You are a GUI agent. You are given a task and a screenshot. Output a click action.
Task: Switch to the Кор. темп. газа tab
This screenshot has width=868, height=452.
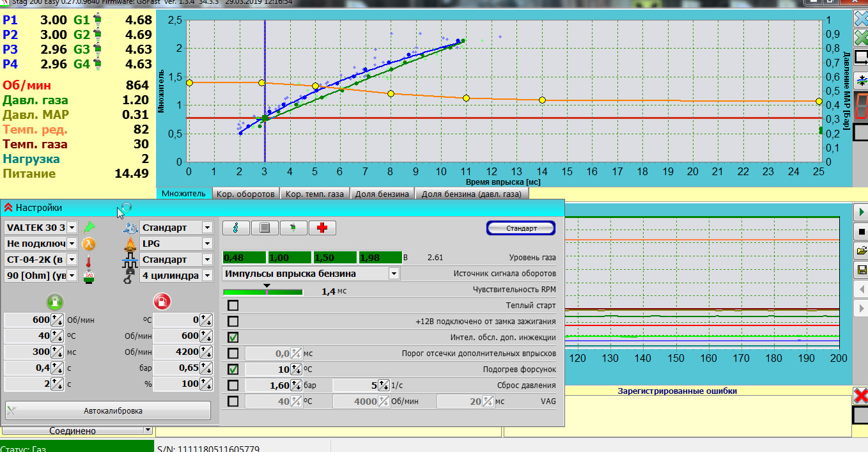tap(314, 194)
